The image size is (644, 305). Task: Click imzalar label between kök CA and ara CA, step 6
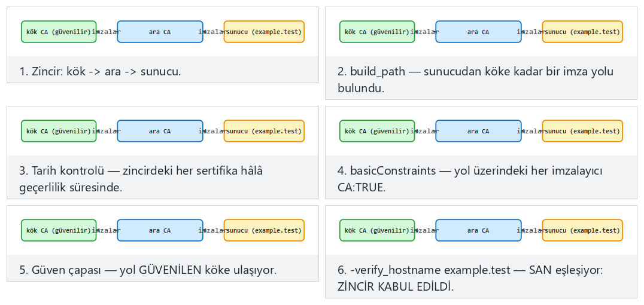pos(425,230)
